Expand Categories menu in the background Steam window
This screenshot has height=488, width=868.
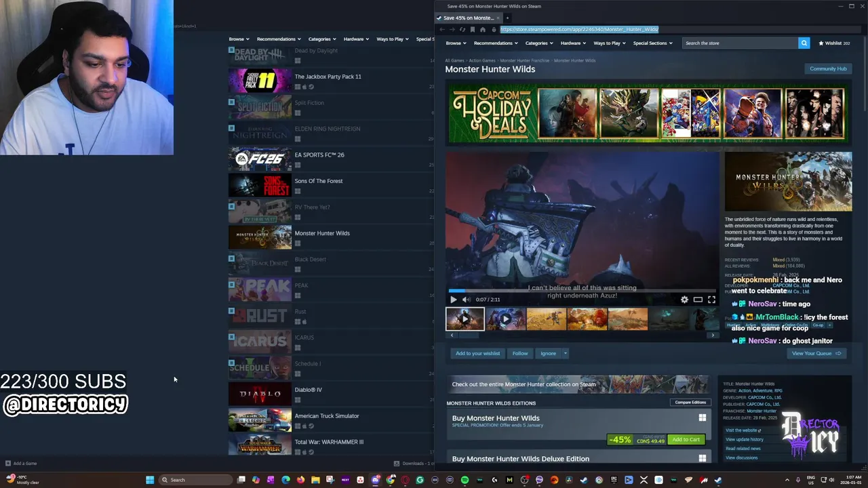[322, 39]
